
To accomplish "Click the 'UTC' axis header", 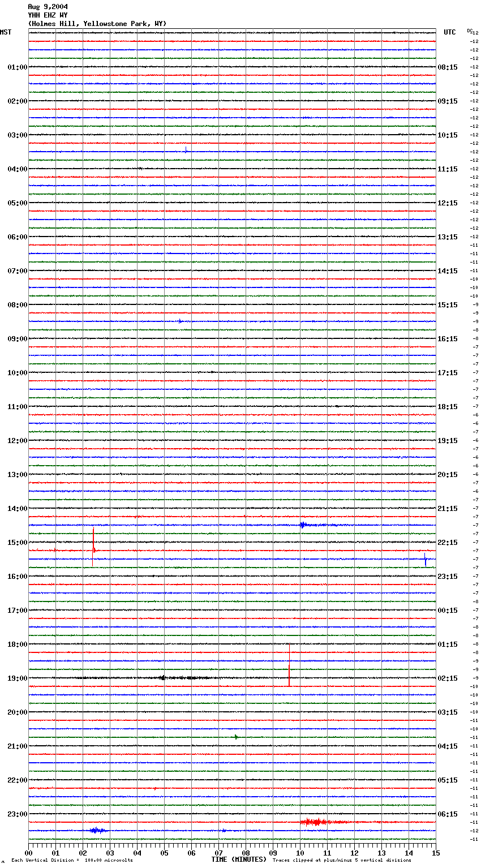I will [x=450, y=32].
